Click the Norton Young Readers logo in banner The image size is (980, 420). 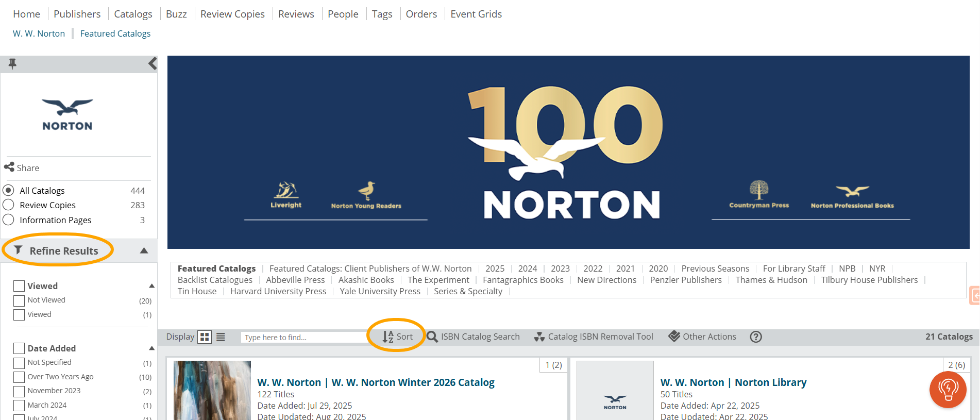[366, 195]
